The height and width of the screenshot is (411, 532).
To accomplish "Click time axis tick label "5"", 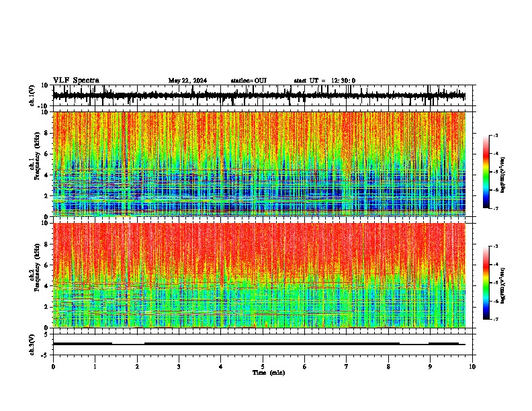I will pyautogui.click(x=263, y=367).
